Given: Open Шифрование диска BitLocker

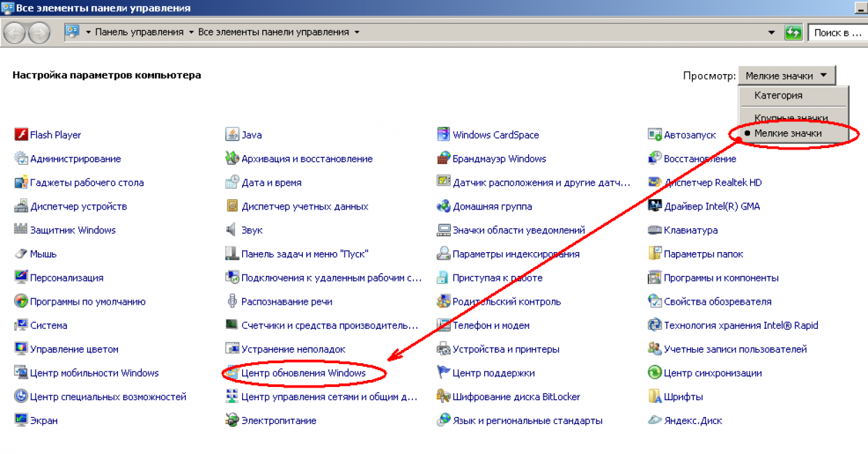Looking at the screenshot, I should pyautogui.click(x=516, y=397).
